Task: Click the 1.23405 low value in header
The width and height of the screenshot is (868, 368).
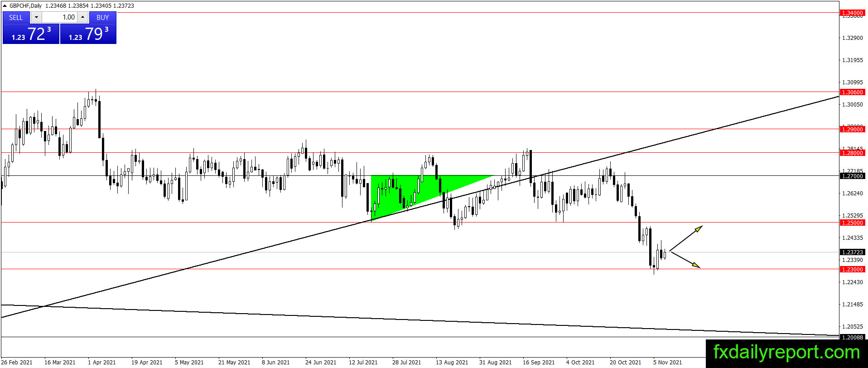Action: click(x=101, y=6)
